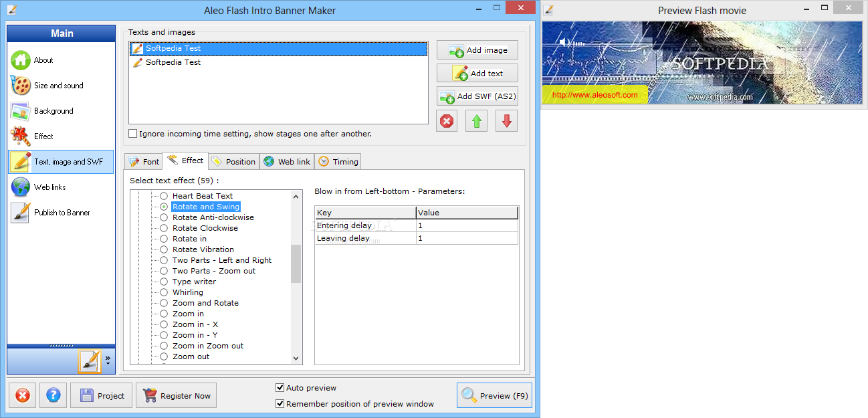
Task: Click the Key column header
Action: tap(365, 213)
